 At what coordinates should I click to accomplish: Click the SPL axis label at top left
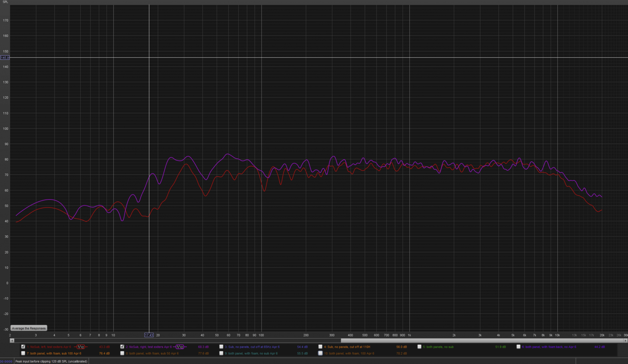click(x=6, y=2)
